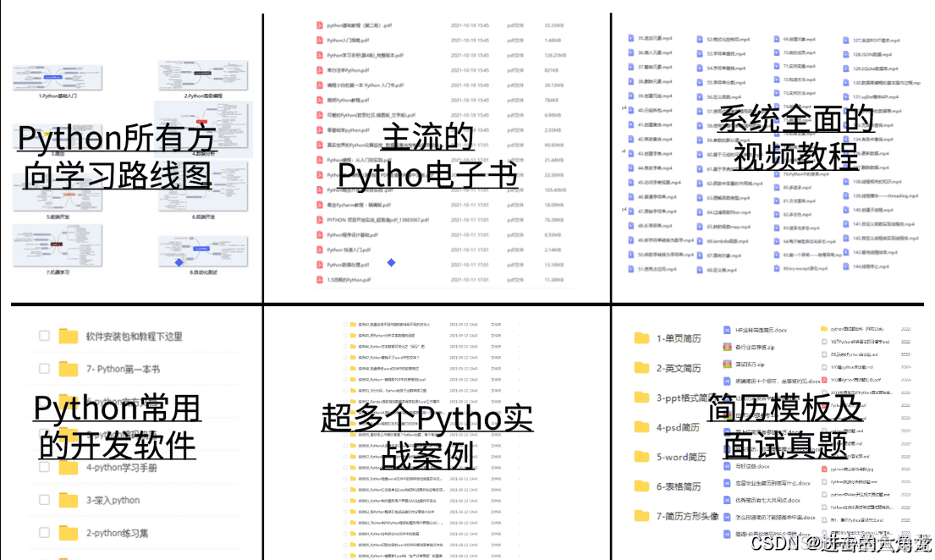Check the box for 软件安装包和教程下这里

(x=44, y=336)
